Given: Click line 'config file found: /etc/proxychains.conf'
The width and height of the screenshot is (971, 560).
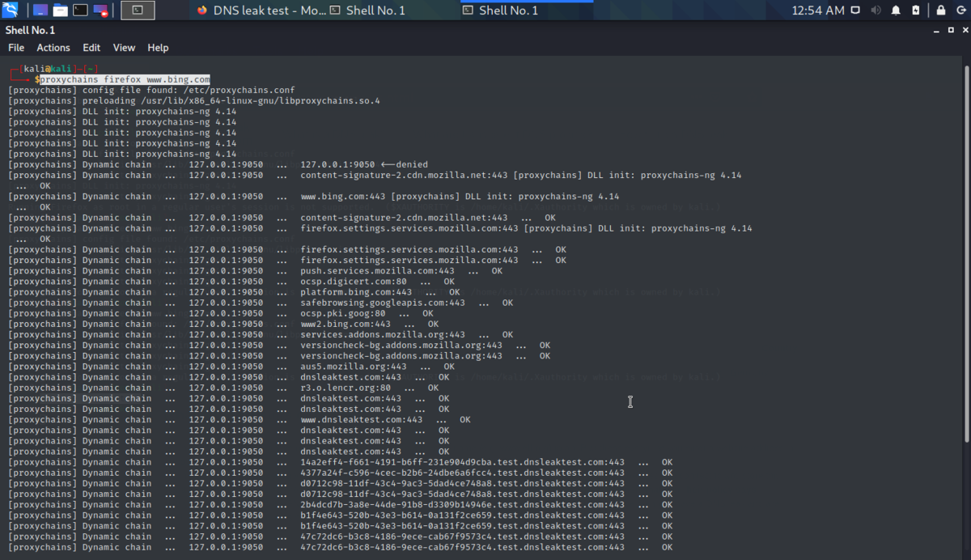Looking at the screenshot, I should [x=189, y=90].
